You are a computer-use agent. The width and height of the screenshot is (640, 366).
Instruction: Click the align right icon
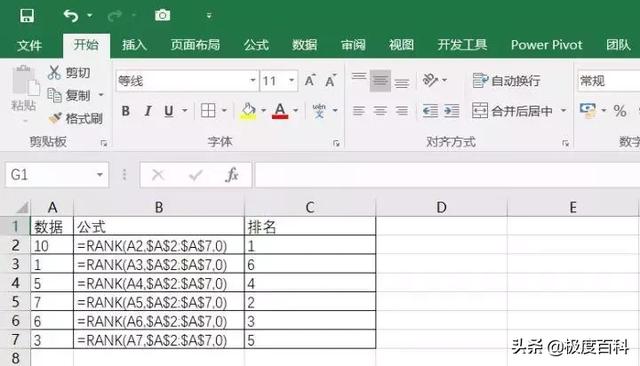click(x=402, y=111)
